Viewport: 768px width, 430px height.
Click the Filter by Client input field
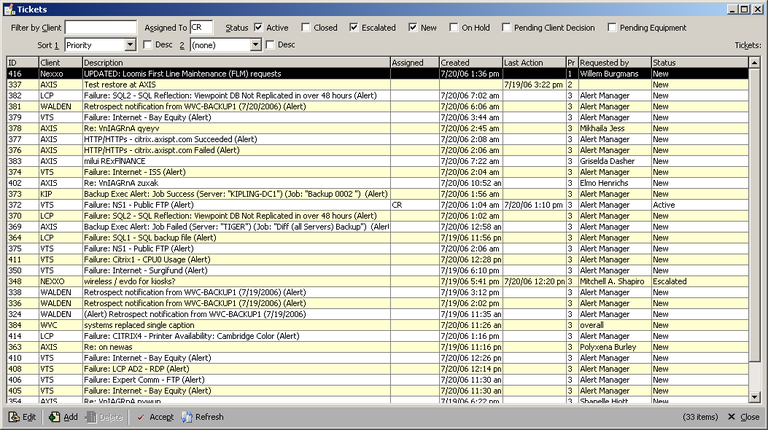tap(100, 28)
